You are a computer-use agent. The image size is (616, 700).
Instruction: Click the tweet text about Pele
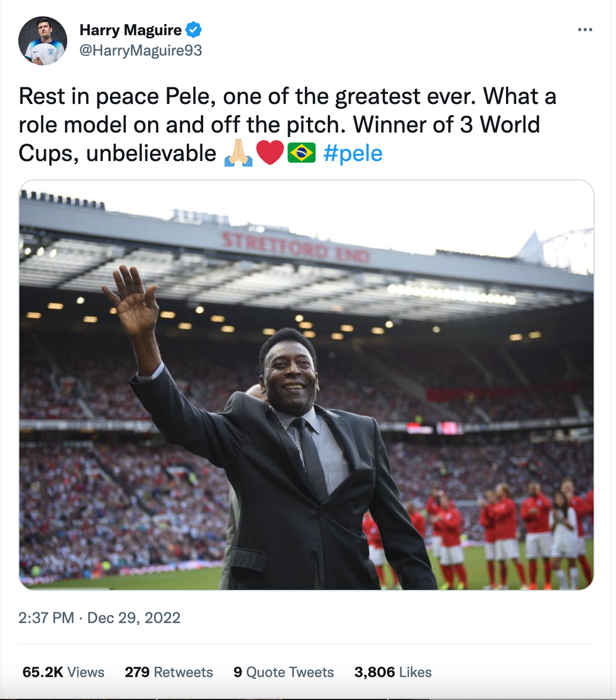287,125
